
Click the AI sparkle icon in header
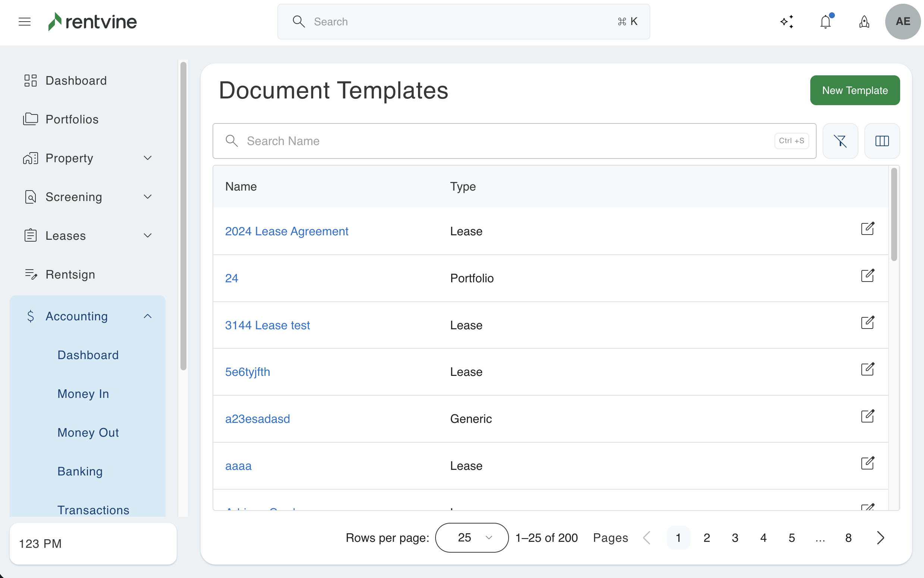786,22
